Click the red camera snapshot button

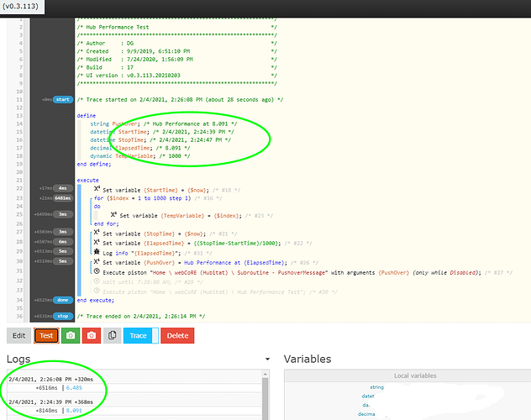pos(92,335)
